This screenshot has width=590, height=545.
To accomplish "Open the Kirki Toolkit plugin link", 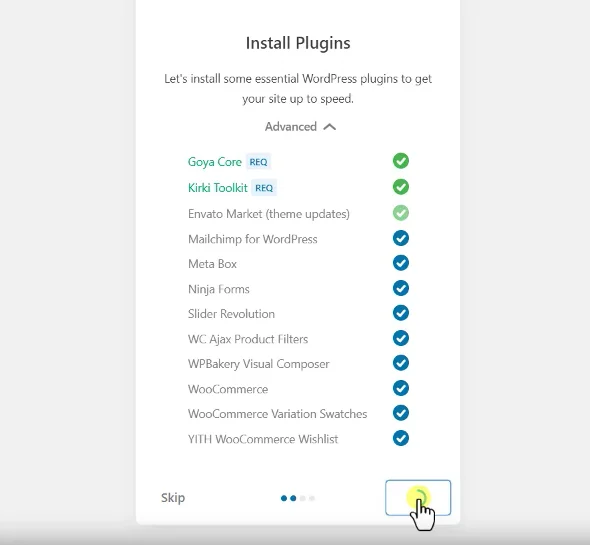I will pyautogui.click(x=217, y=187).
